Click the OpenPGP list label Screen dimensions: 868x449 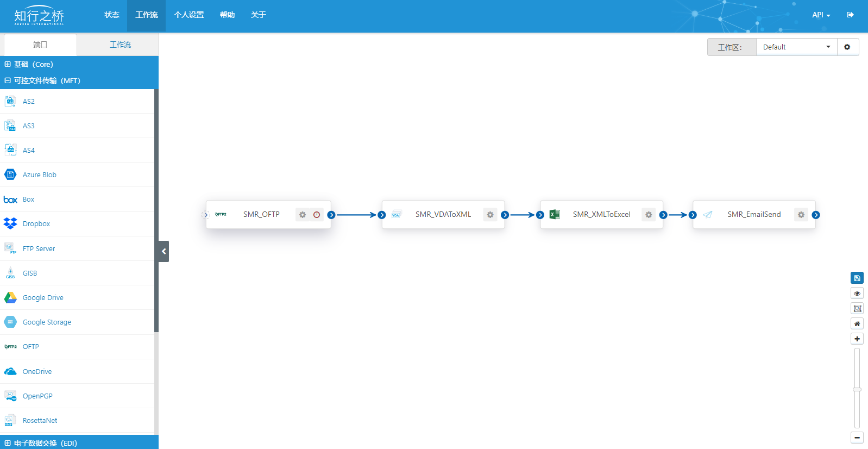(37, 396)
